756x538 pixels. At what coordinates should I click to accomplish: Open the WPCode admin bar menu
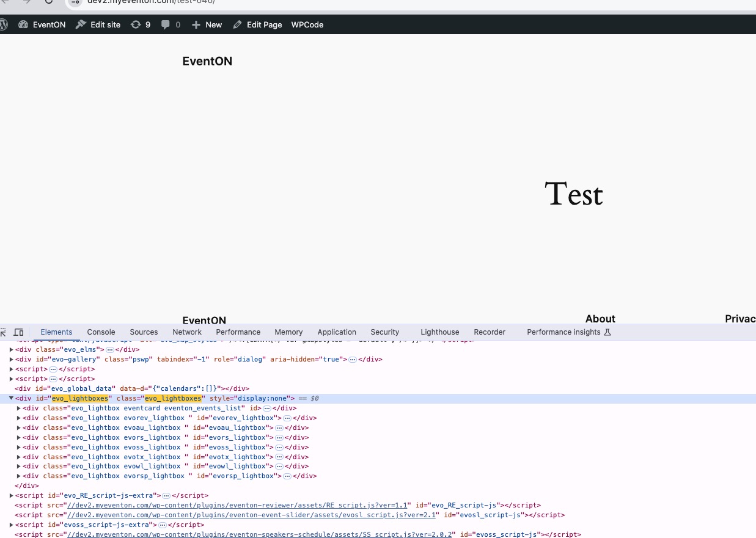coord(307,24)
